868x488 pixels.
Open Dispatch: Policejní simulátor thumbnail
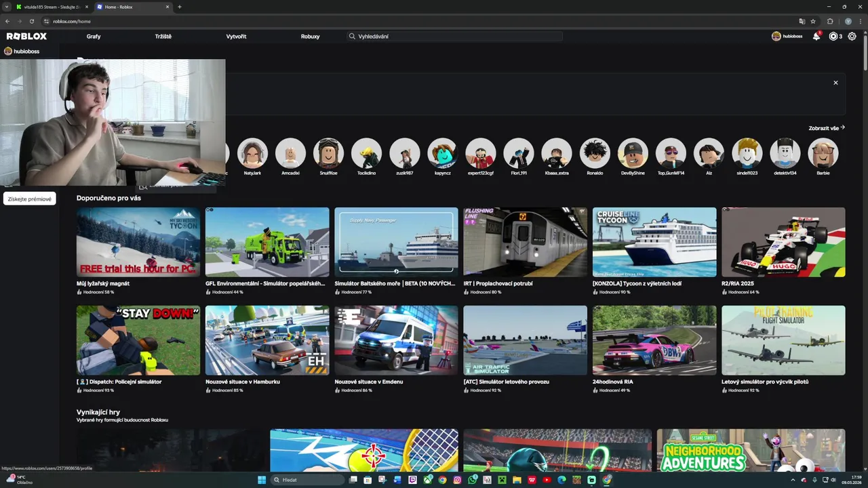[138, 340]
